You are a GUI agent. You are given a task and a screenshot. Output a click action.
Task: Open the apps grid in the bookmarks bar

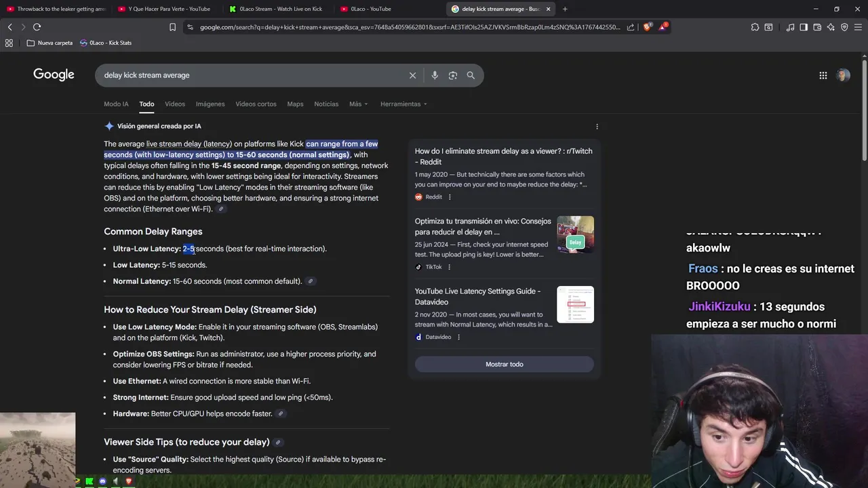[x=9, y=43]
